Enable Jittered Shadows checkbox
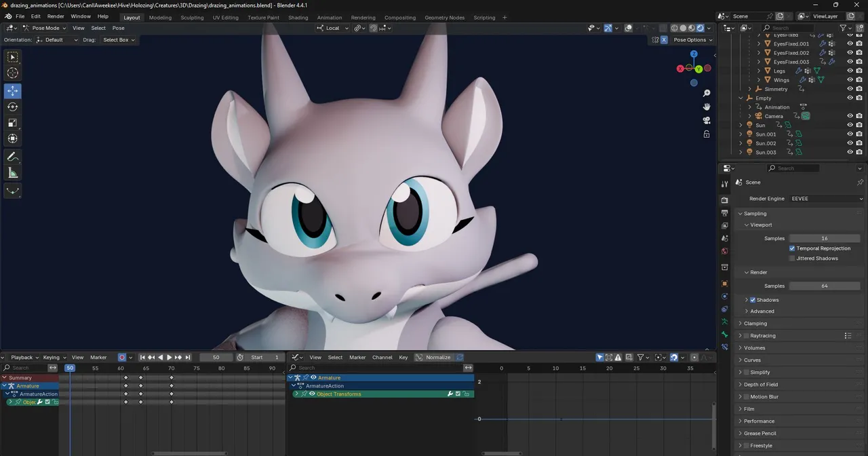Screen dimensions: 868x456 pos(792,259)
